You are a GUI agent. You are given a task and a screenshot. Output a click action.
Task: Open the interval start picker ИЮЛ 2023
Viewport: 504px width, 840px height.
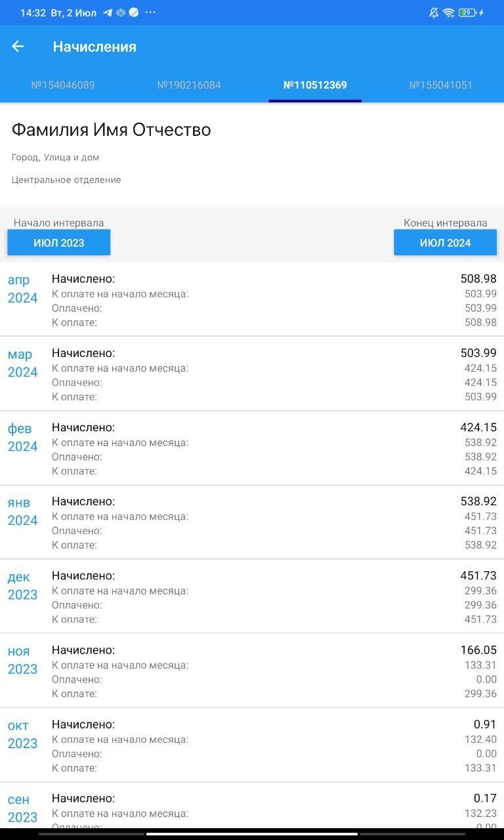tap(59, 243)
